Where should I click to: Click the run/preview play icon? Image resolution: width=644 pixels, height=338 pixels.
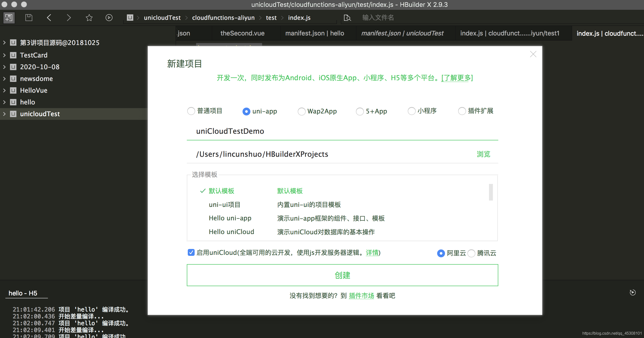click(109, 18)
